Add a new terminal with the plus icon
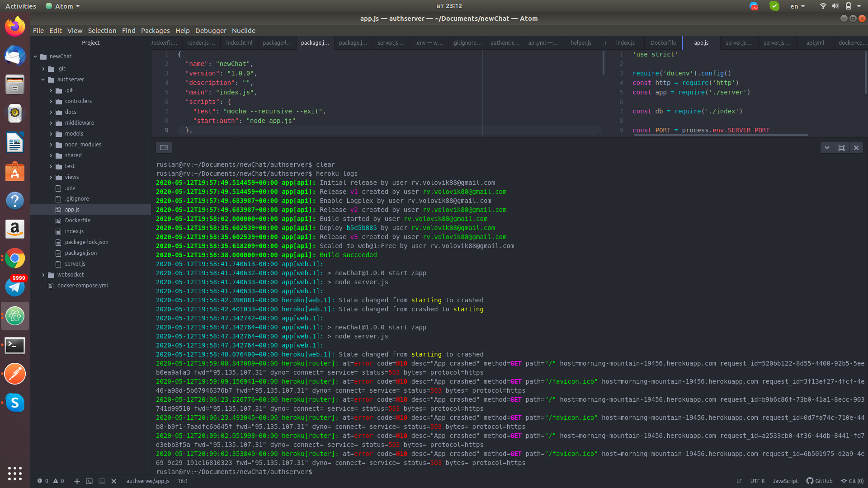 77,481
